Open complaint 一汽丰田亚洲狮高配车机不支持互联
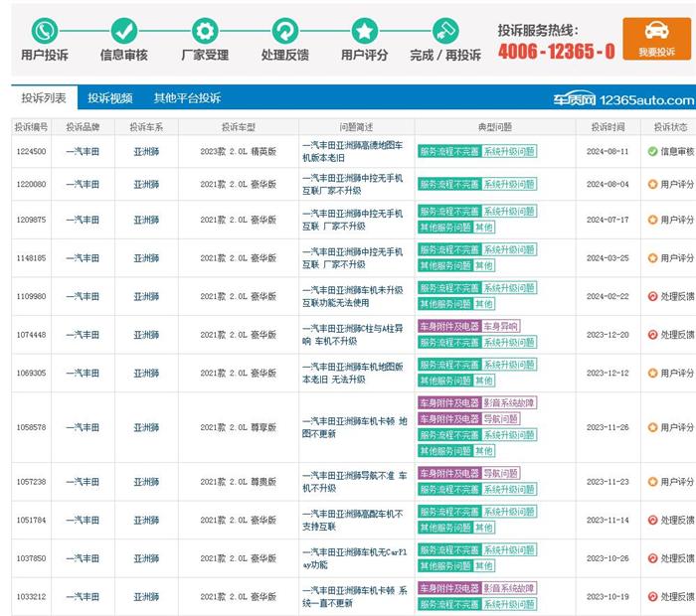The image size is (696, 616). click(x=353, y=520)
